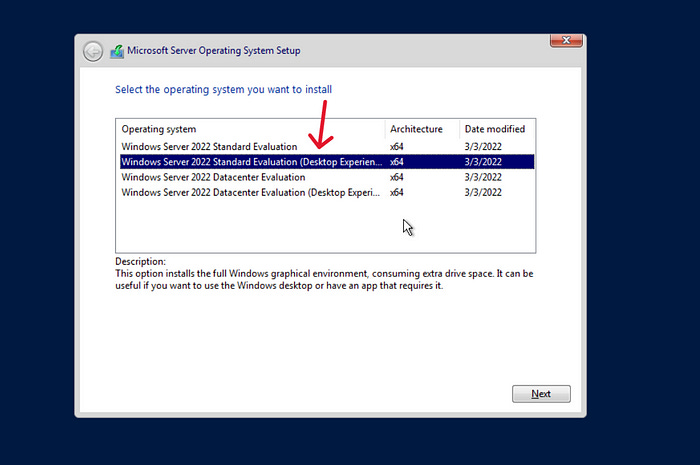Click 3/3/2022 in the Standard Evaluation row

[x=483, y=146]
